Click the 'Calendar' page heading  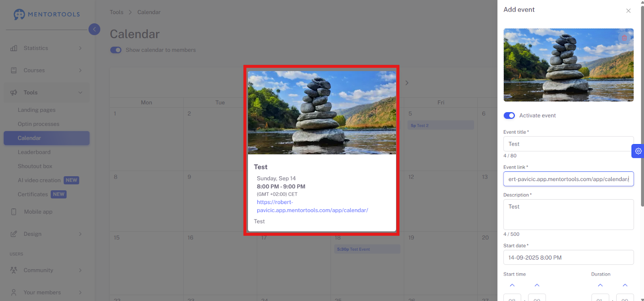[x=135, y=34]
